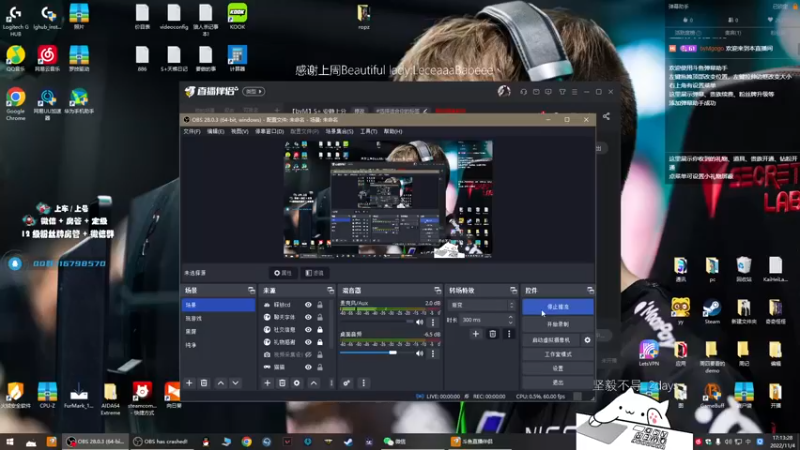This screenshot has width=800, height=450.
Task: Toggle the lock on the cloud-icon source
Action: coord(320,305)
